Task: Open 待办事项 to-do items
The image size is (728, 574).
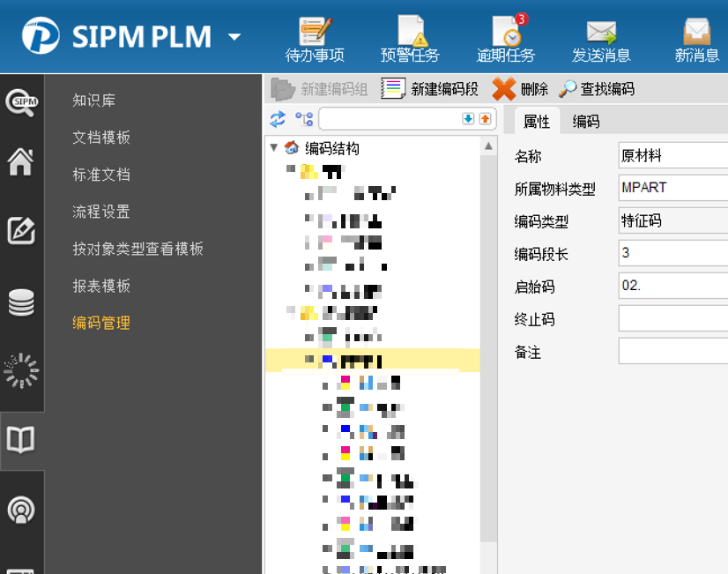Action: click(x=315, y=40)
